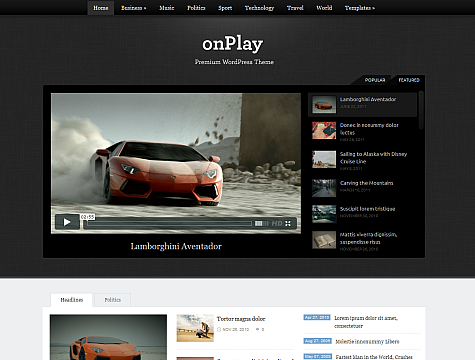Viewport: 475px width, 360px height.
Task: Toggle HD quality in video player
Action: pyautogui.click(x=277, y=224)
